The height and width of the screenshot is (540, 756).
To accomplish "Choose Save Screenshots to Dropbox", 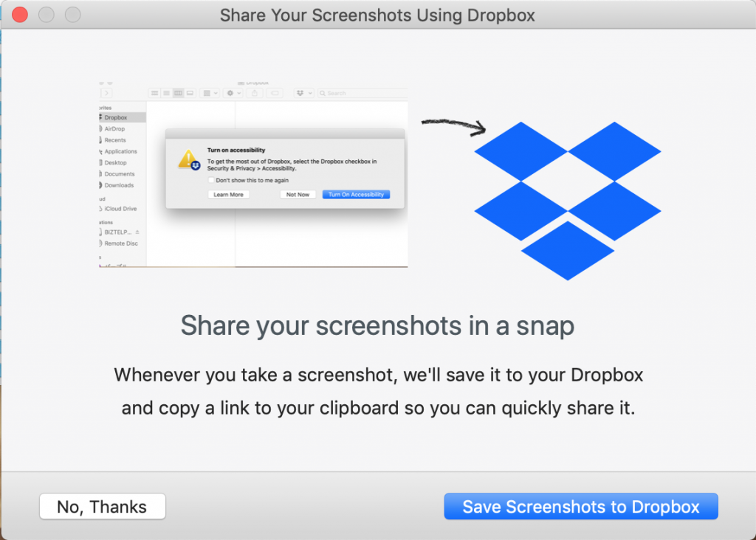I will click(581, 506).
